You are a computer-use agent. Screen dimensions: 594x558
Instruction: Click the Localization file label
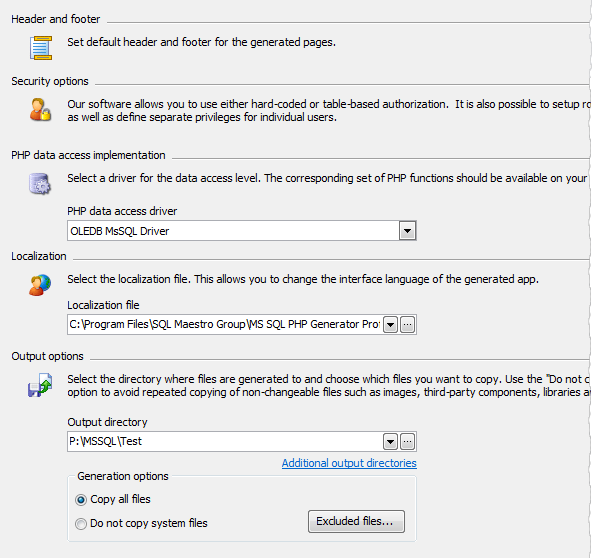[x=103, y=305]
